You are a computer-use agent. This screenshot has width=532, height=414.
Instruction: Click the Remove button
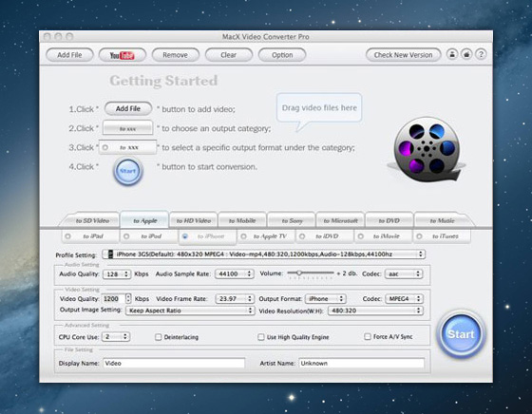click(176, 55)
